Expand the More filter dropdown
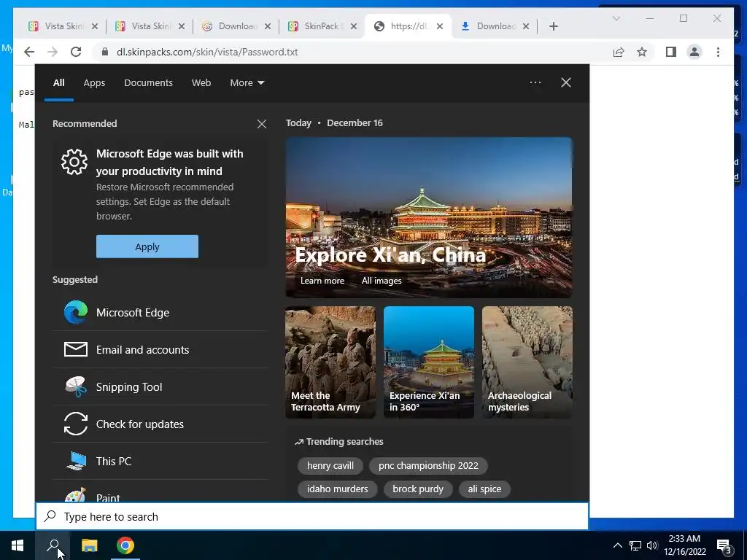The image size is (747, 560). [247, 83]
